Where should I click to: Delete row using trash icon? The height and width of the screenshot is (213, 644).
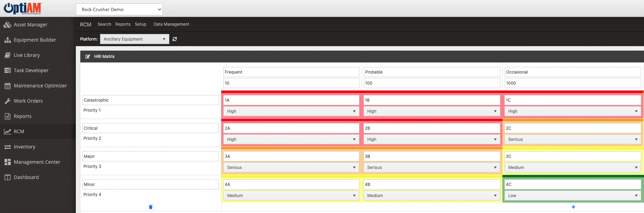(x=151, y=207)
